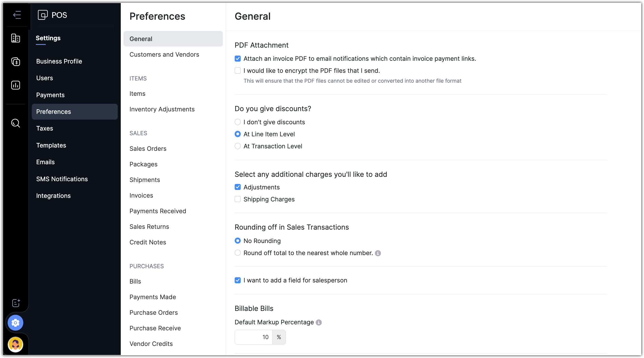Enable encrypt PDF files checkbox
The image size is (644, 358).
pyautogui.click(x=238, y=71)
